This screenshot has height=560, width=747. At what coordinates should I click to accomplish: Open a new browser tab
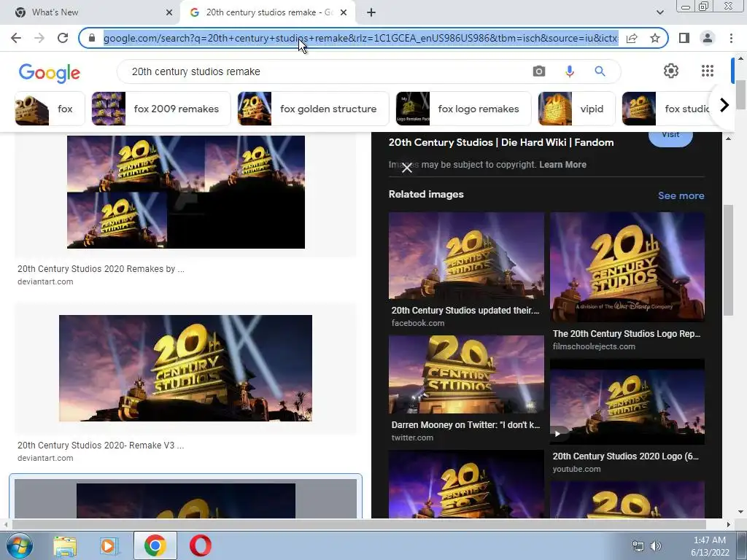[x=371, y=12]
